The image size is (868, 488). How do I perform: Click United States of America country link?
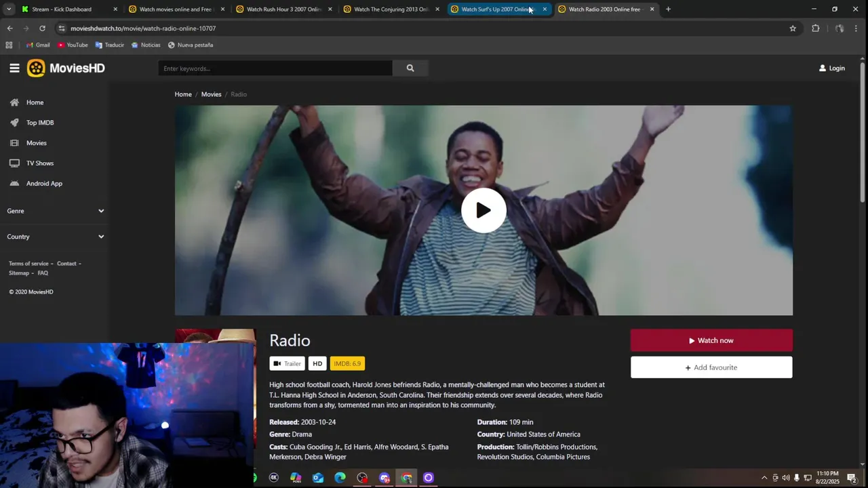(x=543, y=434)
